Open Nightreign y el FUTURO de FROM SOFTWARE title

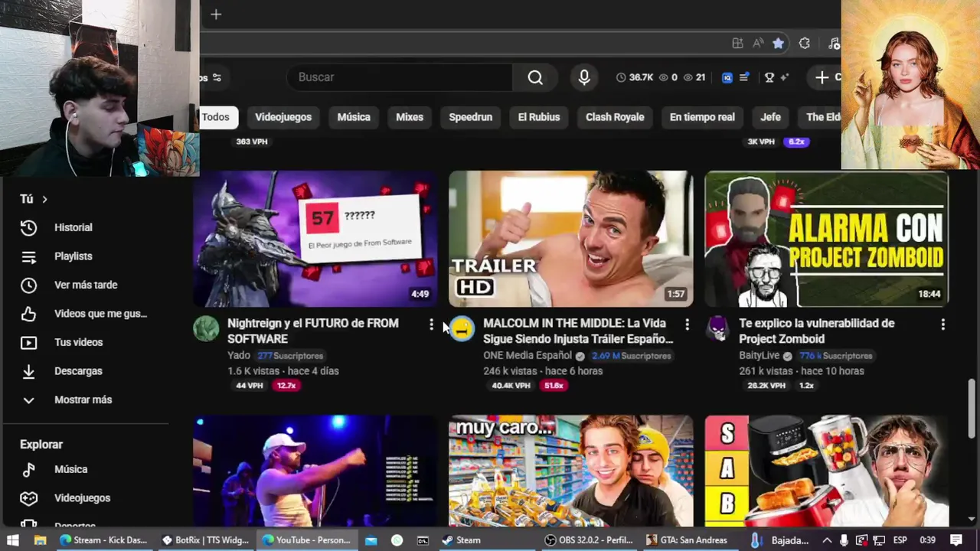click(313, 331)
